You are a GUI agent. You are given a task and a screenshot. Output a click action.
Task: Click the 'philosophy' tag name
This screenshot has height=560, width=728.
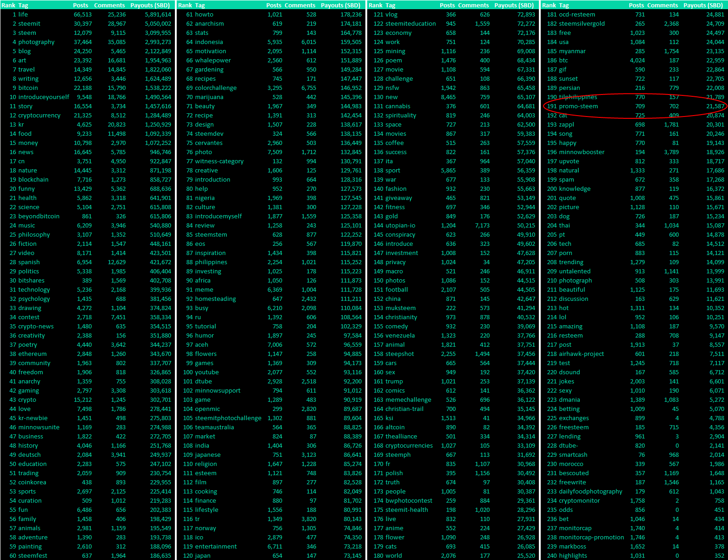click(34, 234)
